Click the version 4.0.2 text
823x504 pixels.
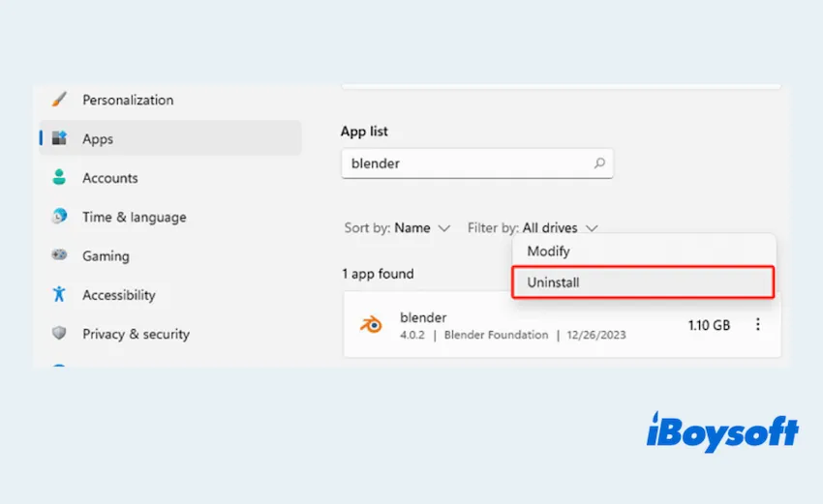[412, 335]
